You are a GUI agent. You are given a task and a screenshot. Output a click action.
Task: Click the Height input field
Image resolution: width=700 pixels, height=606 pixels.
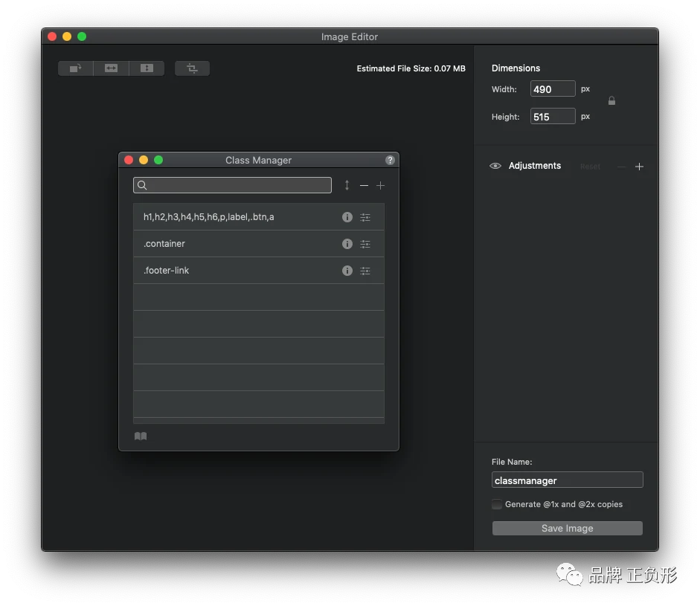[553, 117]
